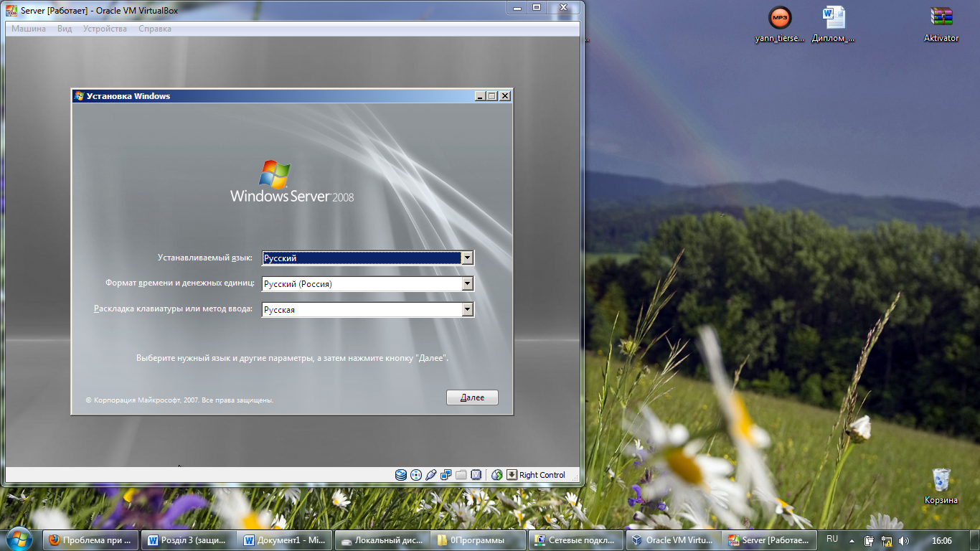Close the Server VirtualBox window
The image size is (980, 551).
[x=563, y=7]
